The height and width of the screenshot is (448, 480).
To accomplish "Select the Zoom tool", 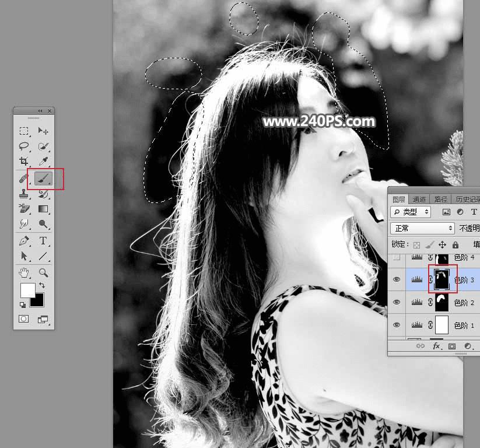I will coord(43,272).
